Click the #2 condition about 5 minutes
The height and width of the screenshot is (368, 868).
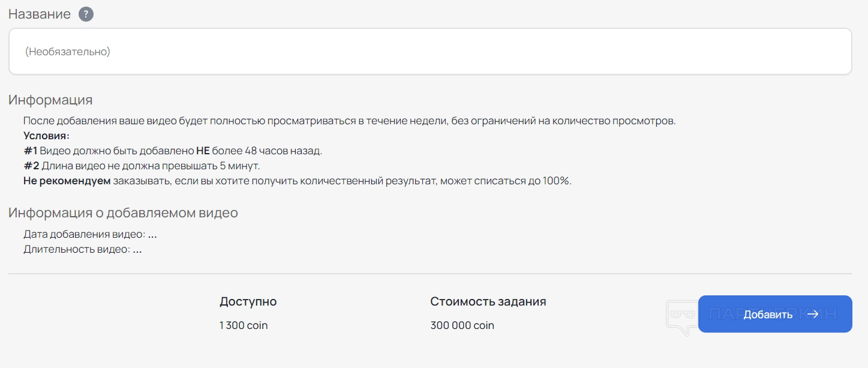click(142, 166)
